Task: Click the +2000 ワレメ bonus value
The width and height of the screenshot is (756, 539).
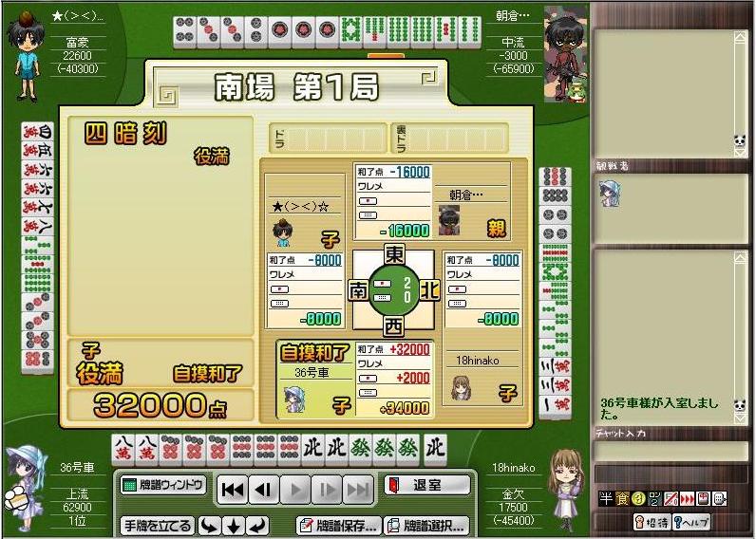Action: pos(413,378)
